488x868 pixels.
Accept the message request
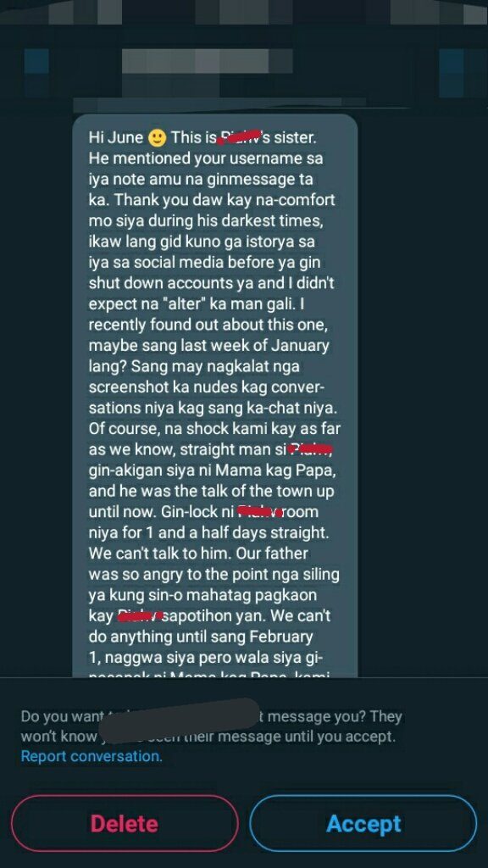(363, 823)
